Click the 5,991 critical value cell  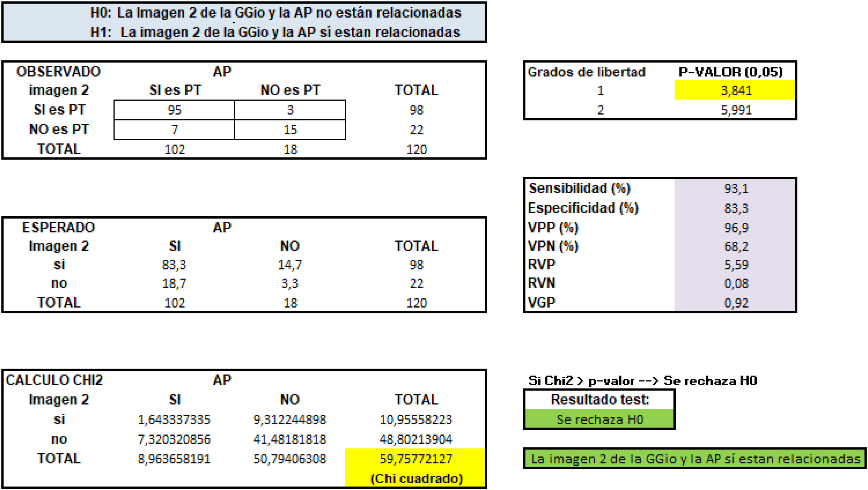[736, 110]
